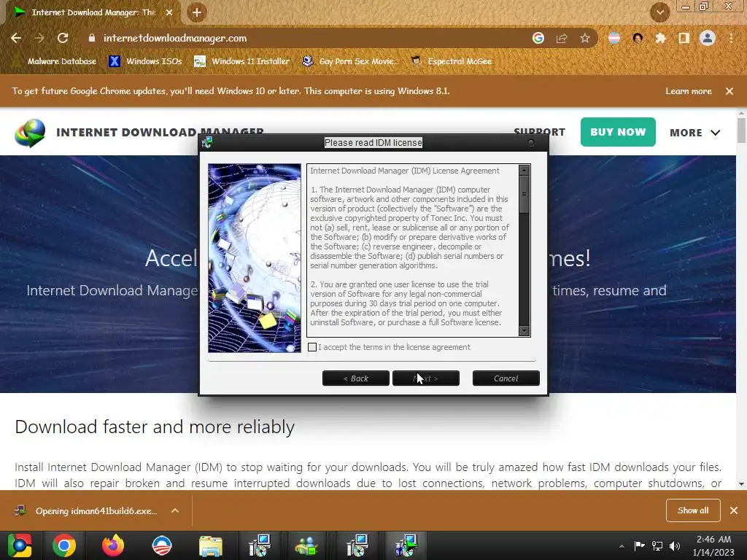Click the license text scrollbar down arrow
The height and width of the screenshot is (560, 747).
[524, 330]
